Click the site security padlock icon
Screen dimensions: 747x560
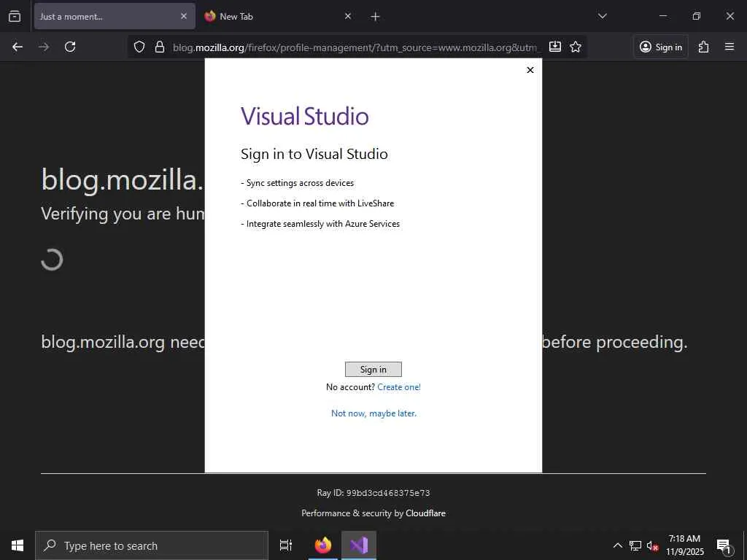point(160,47)
